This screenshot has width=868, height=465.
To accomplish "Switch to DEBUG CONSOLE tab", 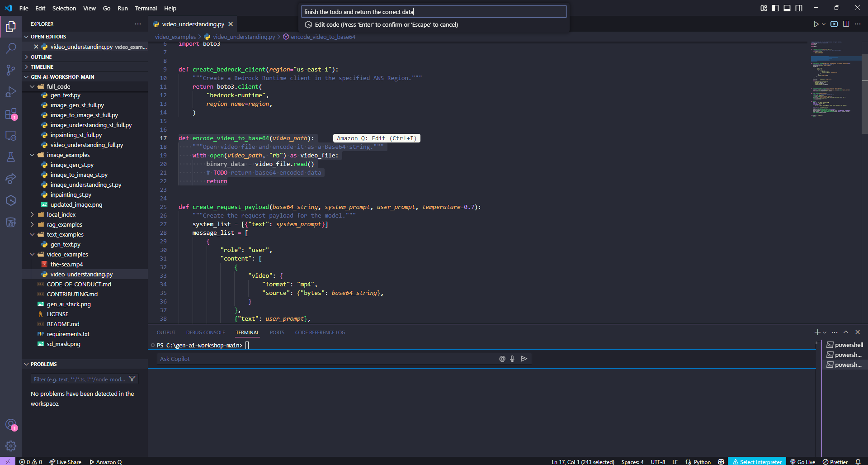I will [x=206, y=332].
